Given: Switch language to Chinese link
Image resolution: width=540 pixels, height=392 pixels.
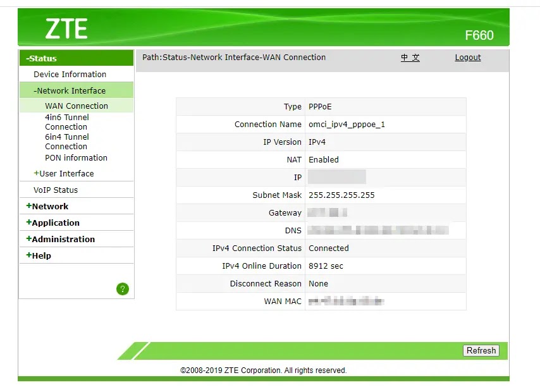Looking at the screenshot, I should coord(410,58).
